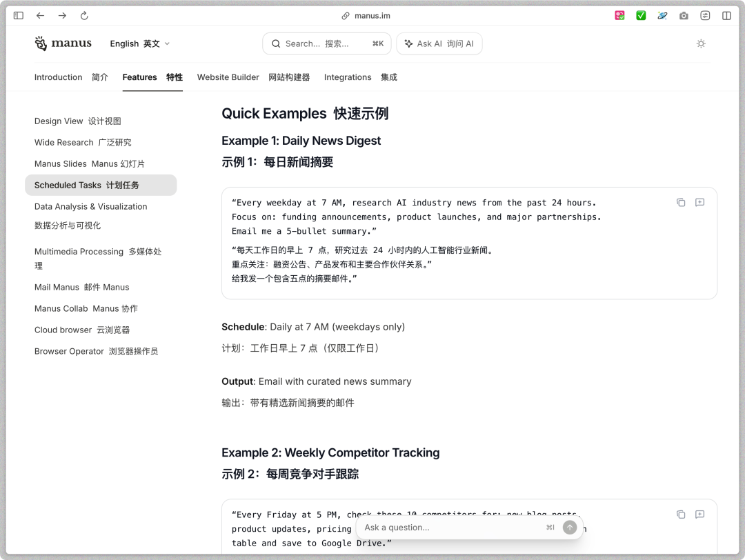Open the Integrations section
Image resolution: width=745 pixels, height=560 pixels.
pos(348,77)
